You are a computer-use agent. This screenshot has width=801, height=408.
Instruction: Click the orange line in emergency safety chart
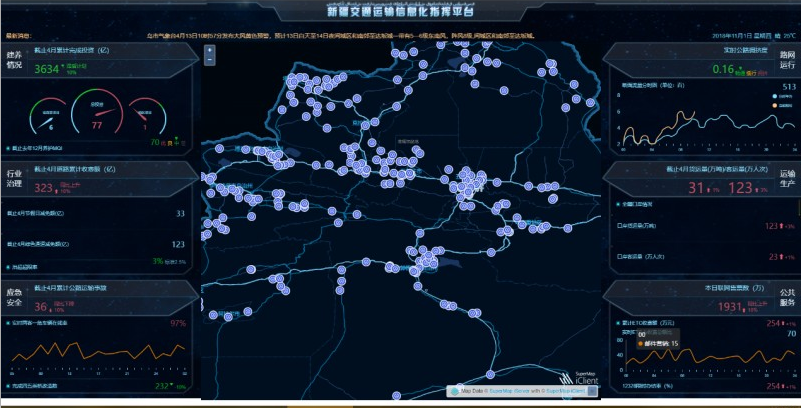coord(97,352)
